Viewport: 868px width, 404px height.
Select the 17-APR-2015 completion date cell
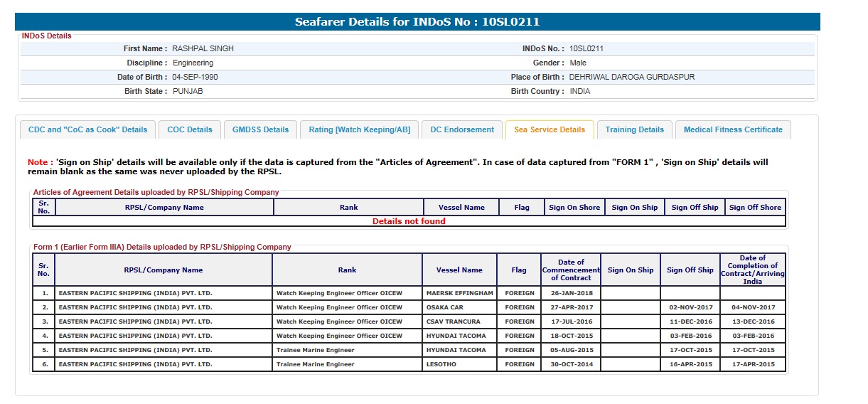coord(752,364)
